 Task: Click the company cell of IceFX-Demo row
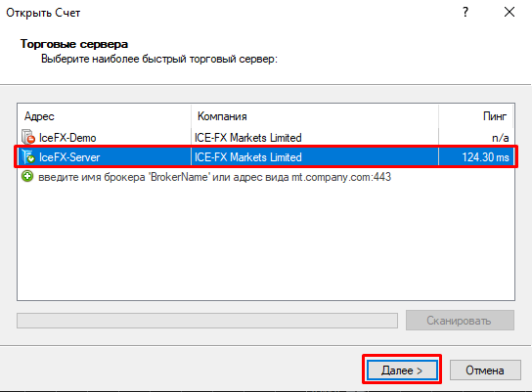[248, 138]
